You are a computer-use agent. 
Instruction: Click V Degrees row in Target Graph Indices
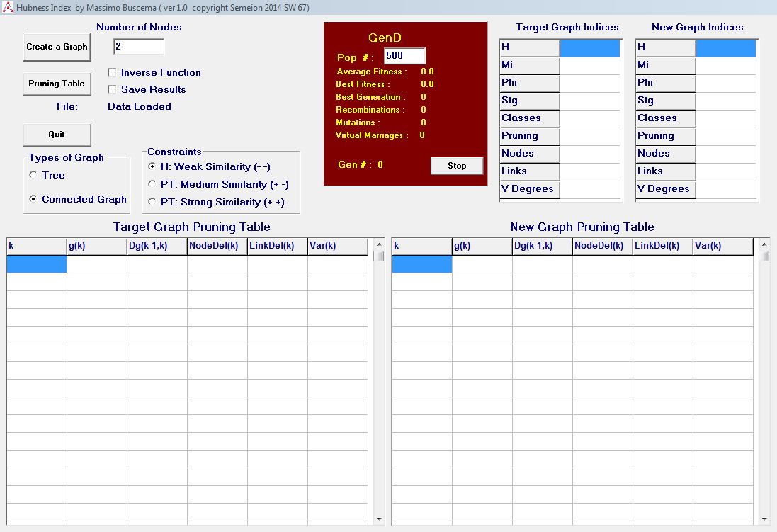tap(560, 190)
